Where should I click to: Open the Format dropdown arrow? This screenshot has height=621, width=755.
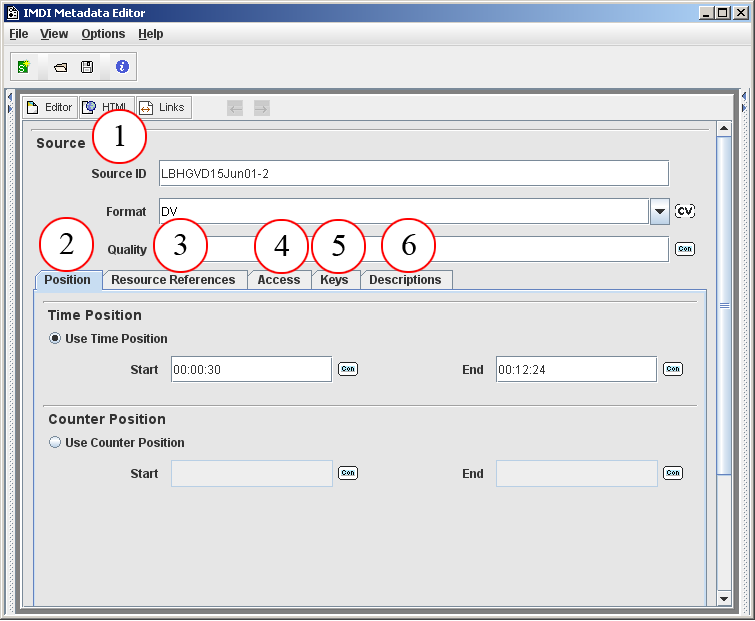[x=660, y=211]
